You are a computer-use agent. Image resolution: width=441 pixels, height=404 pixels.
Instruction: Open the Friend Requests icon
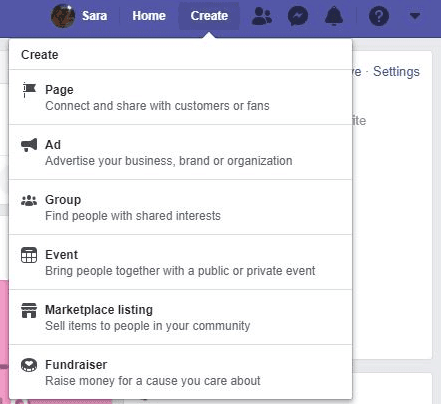[x=262, y=16]
